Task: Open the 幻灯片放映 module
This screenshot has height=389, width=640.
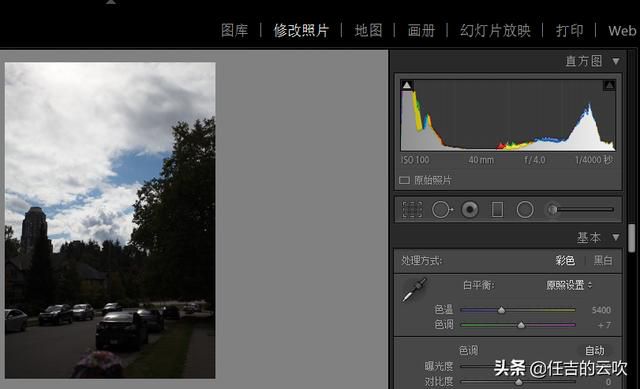Action: (495, 31)
